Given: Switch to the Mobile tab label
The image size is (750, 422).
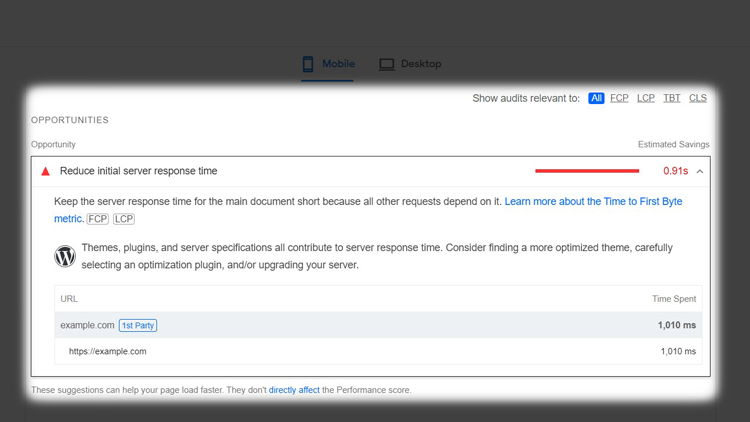Looking at the screenshot, I should pos(338,64).
